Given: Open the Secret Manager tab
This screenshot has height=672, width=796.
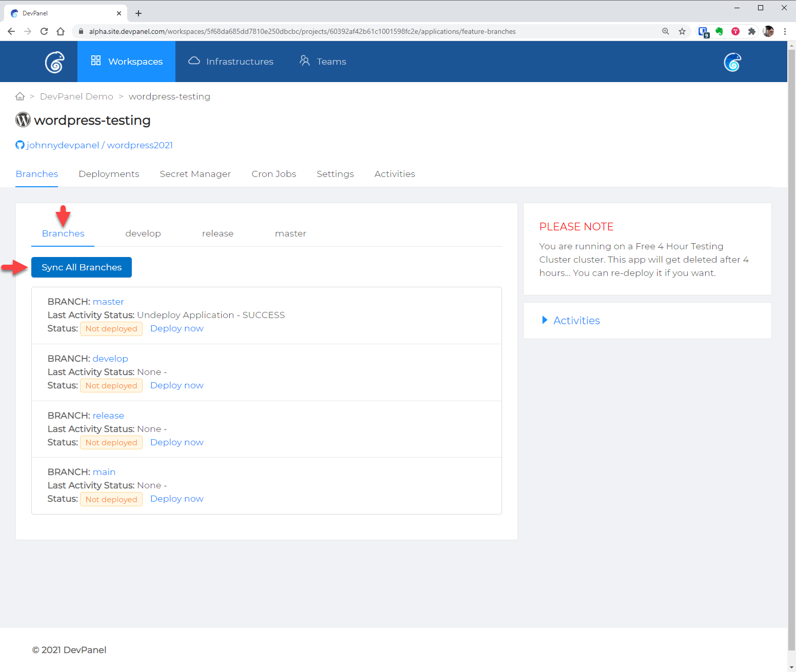Looking at the screenshot, I should [195, 174].
